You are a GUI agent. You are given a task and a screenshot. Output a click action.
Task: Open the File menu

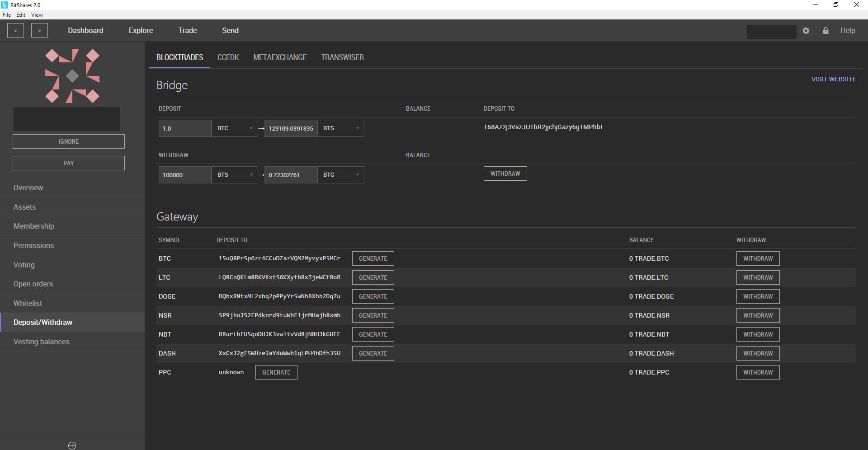7,15
